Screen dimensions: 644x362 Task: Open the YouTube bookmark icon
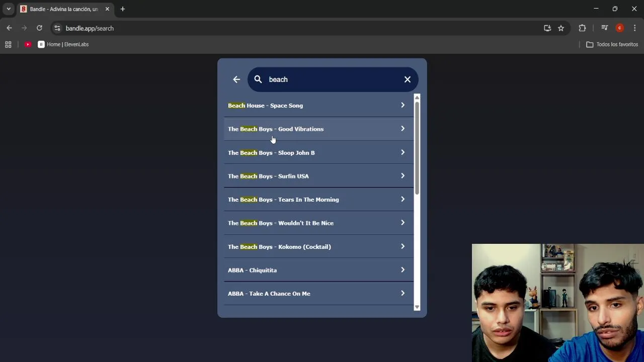coord(28,44)
